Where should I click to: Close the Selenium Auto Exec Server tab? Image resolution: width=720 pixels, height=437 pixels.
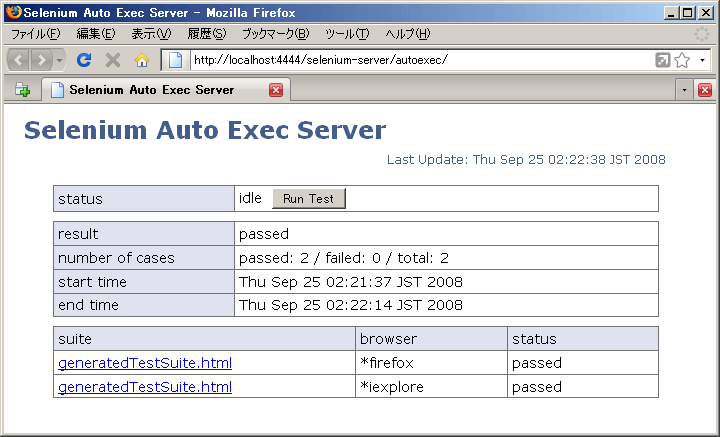point(277,90)
